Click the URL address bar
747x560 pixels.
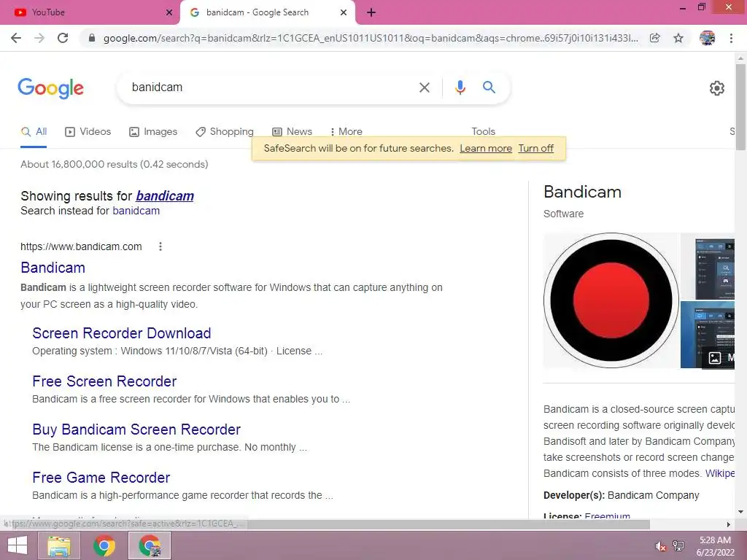pos(371,38)
